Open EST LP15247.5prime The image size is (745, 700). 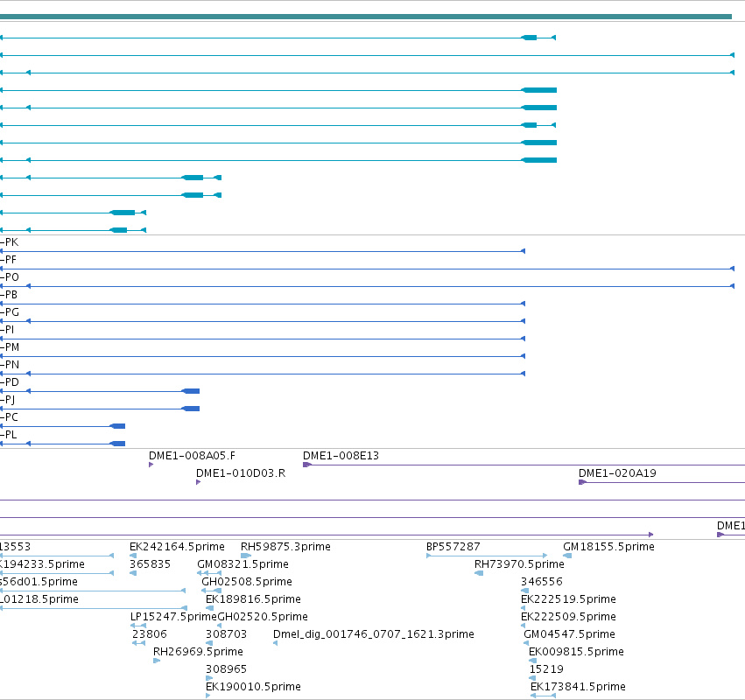(x=173, y=617)
